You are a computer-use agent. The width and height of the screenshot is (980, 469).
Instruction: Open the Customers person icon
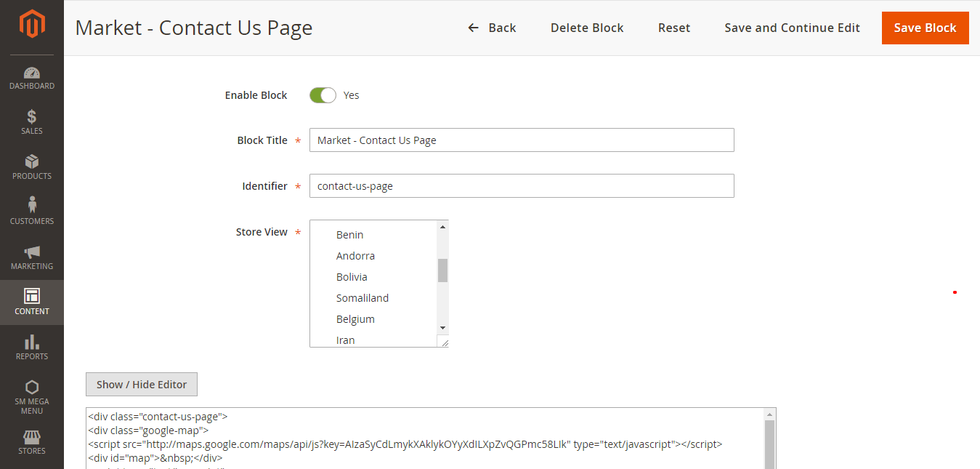(x=32, y=206)
